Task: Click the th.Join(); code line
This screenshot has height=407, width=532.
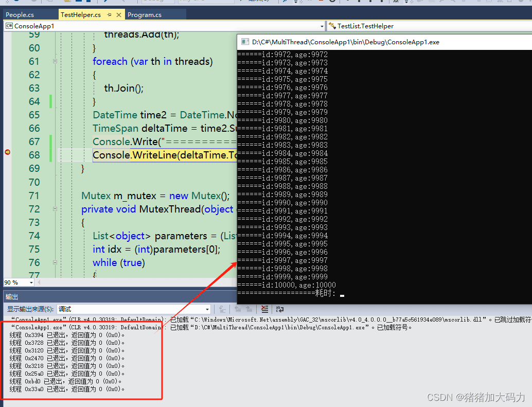Action: point(124,88)
